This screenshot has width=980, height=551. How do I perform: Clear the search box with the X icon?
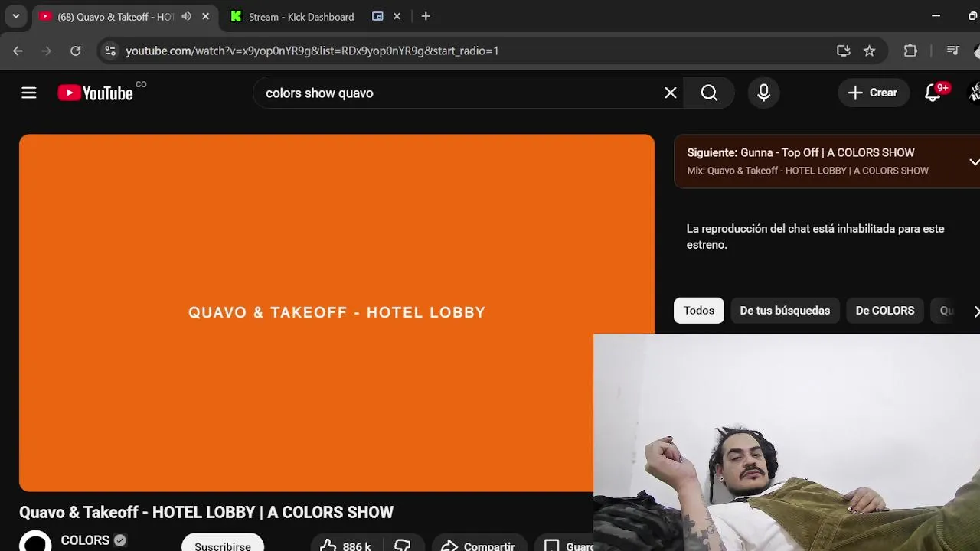coord(671,93)
